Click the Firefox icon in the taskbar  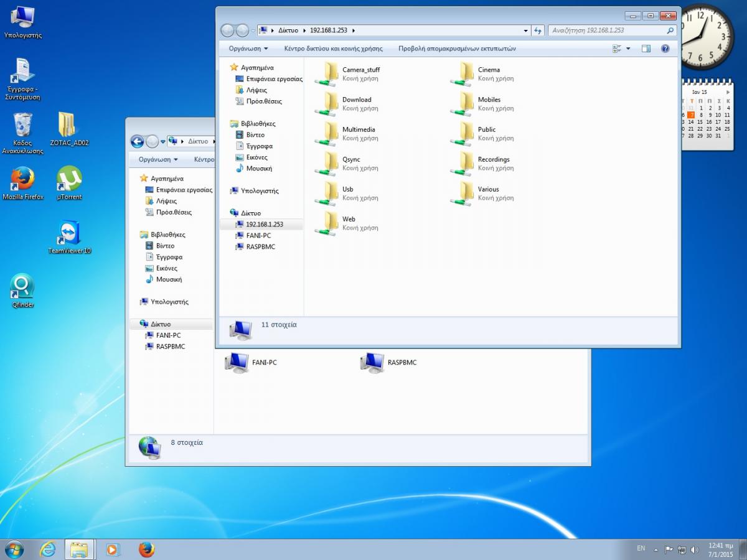[x=146, y=549]
